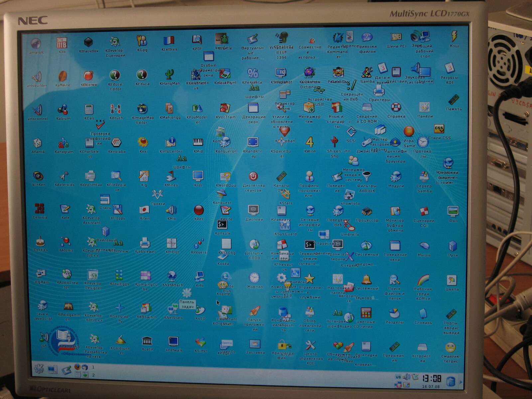The width and height of the screenshot is (532, 399).
Task: Launch Atlantik dice icon
Action: [x=37, y=143]
